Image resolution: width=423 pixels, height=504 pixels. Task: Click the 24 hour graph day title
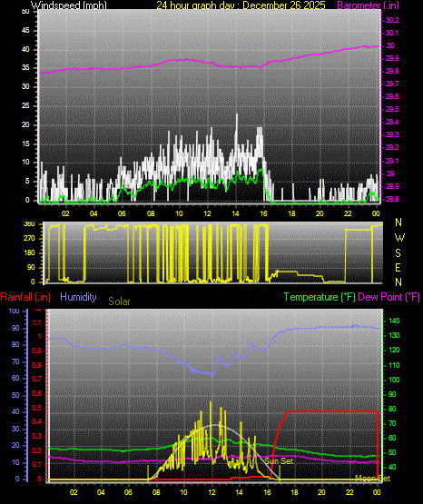[241, 5]
